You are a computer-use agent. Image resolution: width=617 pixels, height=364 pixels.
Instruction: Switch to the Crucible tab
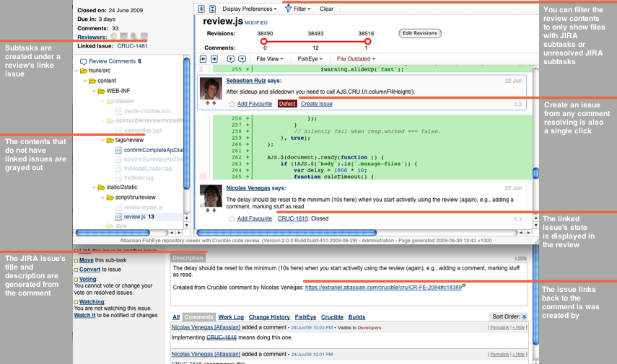[x=332, y=317]
